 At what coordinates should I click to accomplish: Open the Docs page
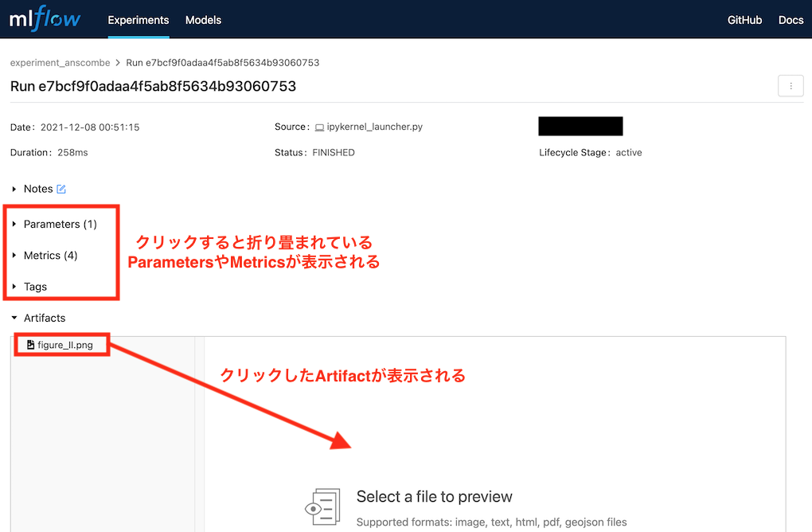pos(791,20)
